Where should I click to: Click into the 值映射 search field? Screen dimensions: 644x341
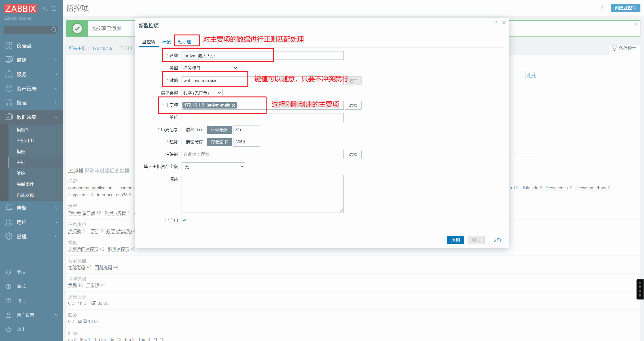click(x=262, y=154)
